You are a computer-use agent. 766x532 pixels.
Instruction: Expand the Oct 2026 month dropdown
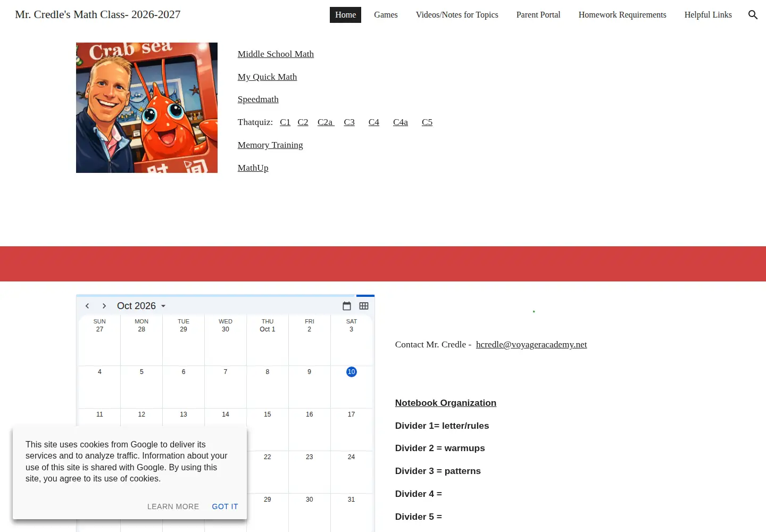[x=141, y=306]
